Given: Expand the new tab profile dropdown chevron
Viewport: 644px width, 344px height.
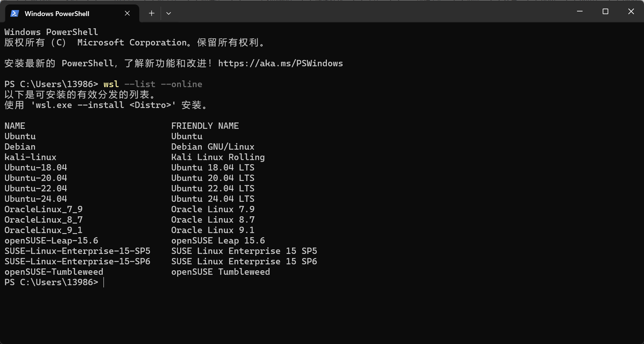Looking at the screenshot, I should point(169,13).
